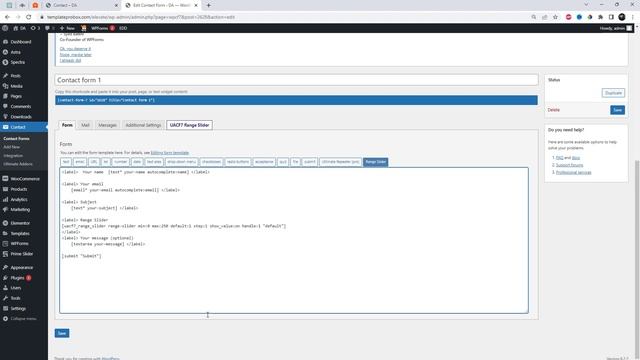Image resolution: width=640 pixels, height=360 pixels.
Task: Open the Marketing sidebar menu
Action: click(x=20, y=209)
